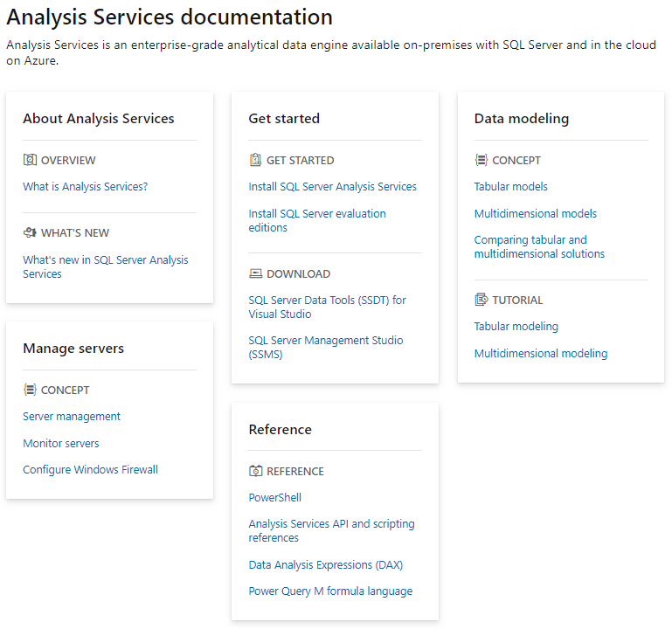Image resolution: width=672 pixels, height=629 pixels.
Task: Click the Reference section icon
Action: (x=255, y=471)
